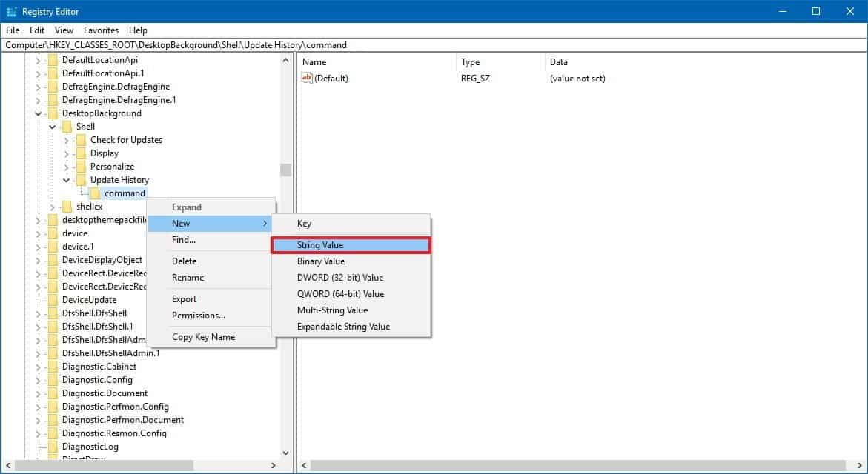Click the DfsShell.DfsShell folder icon
Viewport: 868px width, 474px height.
[53, 313]
